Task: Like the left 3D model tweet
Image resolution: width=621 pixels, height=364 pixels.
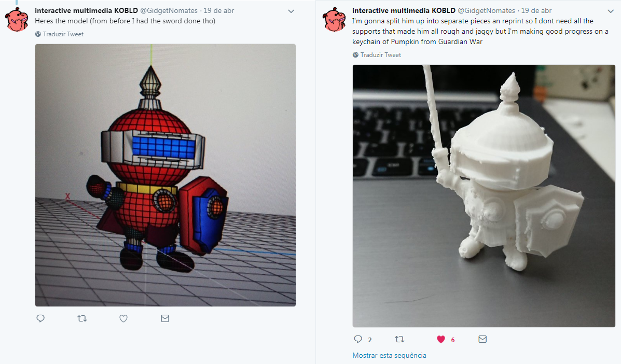Action: 123,318
